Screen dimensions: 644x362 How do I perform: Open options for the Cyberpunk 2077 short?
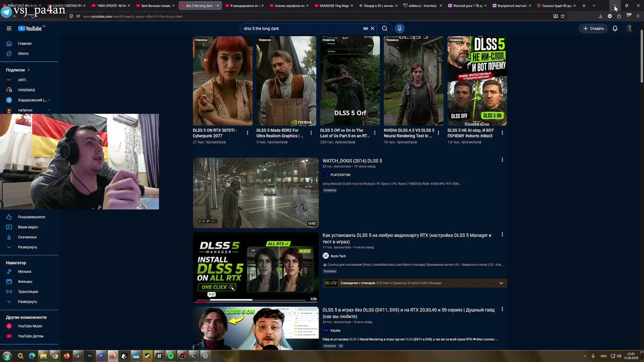tap(247, 133)
